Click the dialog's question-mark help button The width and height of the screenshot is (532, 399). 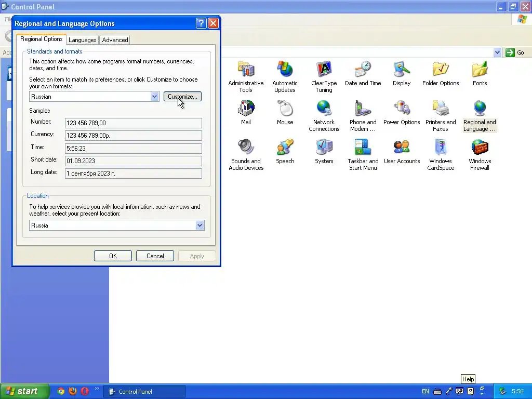[201, 23]
